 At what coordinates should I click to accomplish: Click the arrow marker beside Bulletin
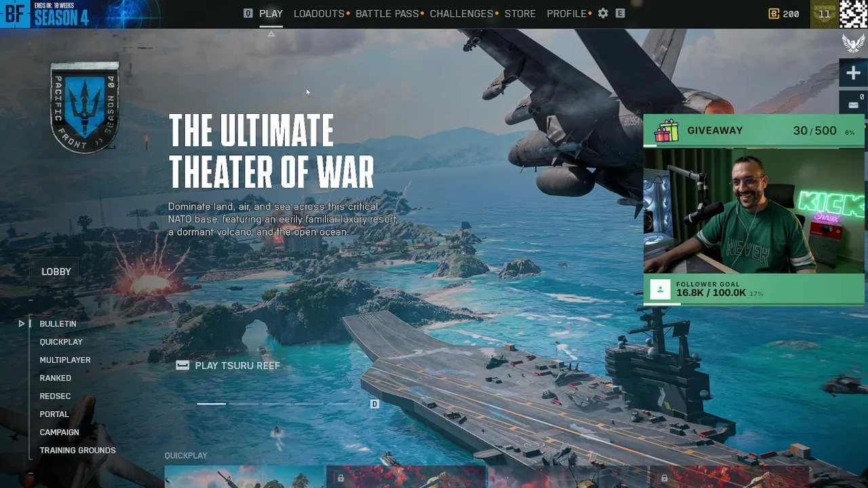coord(22,324)
